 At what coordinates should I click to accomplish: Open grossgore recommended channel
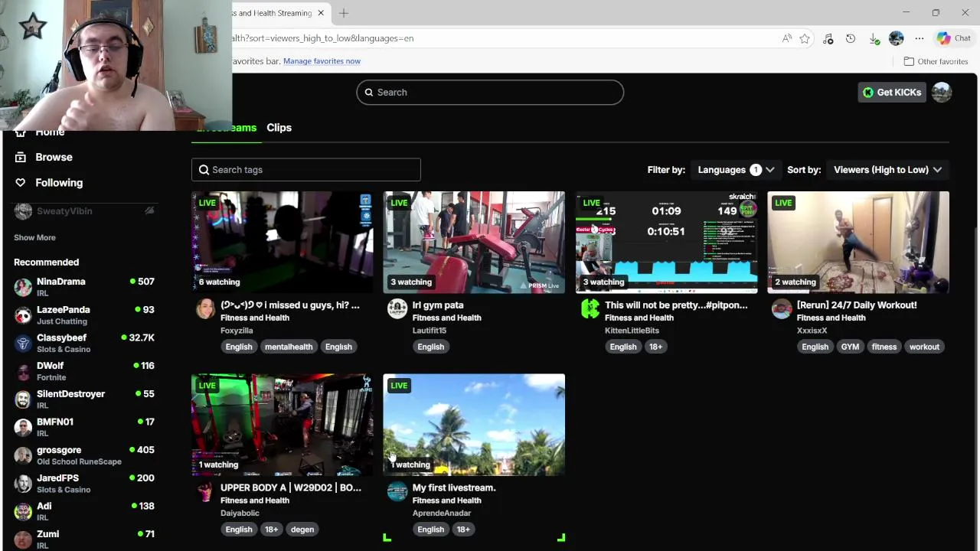coord(84,455)
